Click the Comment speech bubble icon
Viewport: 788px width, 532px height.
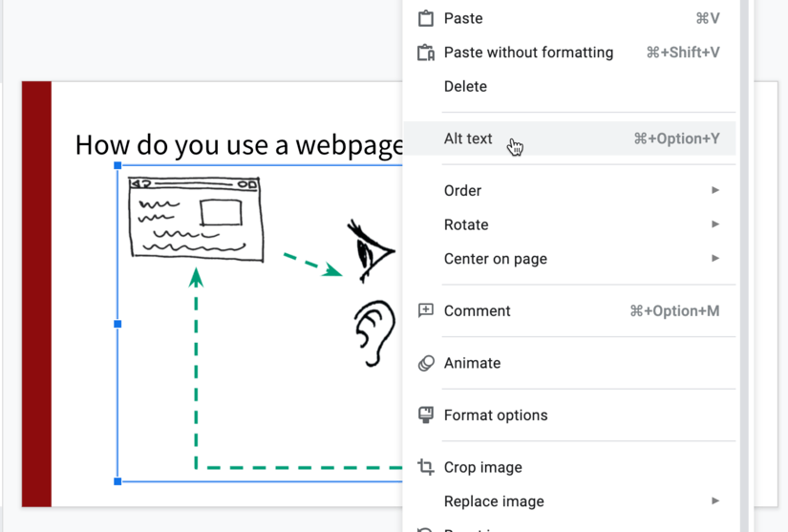point(426,310)
